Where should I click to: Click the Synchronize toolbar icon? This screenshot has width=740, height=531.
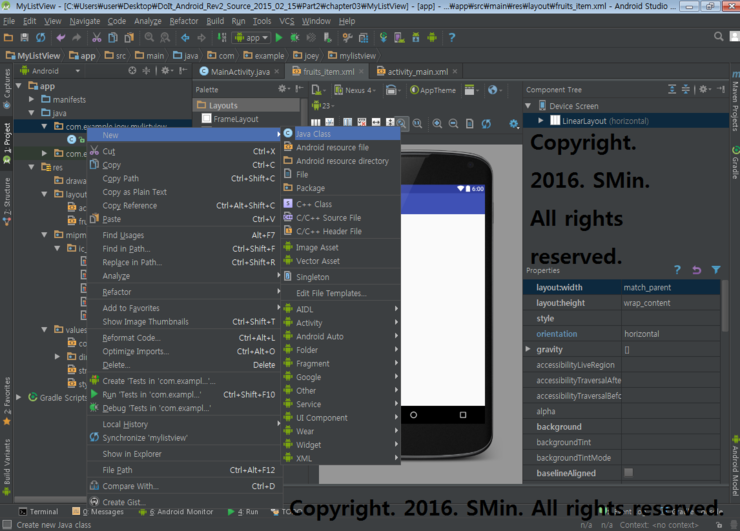coord(41,37)
